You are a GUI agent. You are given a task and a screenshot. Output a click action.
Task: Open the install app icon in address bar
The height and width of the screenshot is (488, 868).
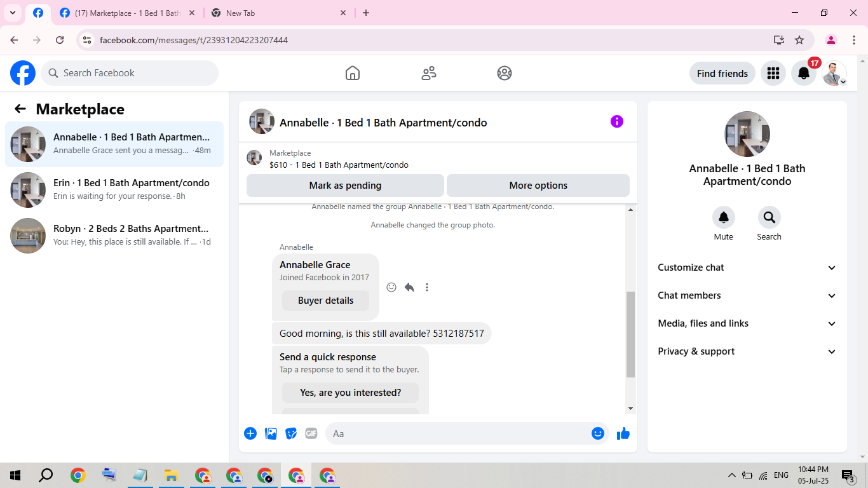(779, 40)
